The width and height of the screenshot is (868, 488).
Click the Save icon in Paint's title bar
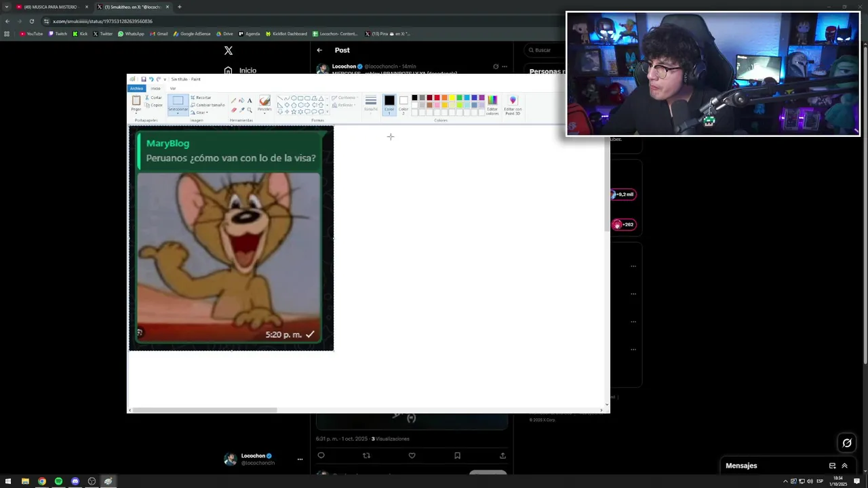pos(143,79)
